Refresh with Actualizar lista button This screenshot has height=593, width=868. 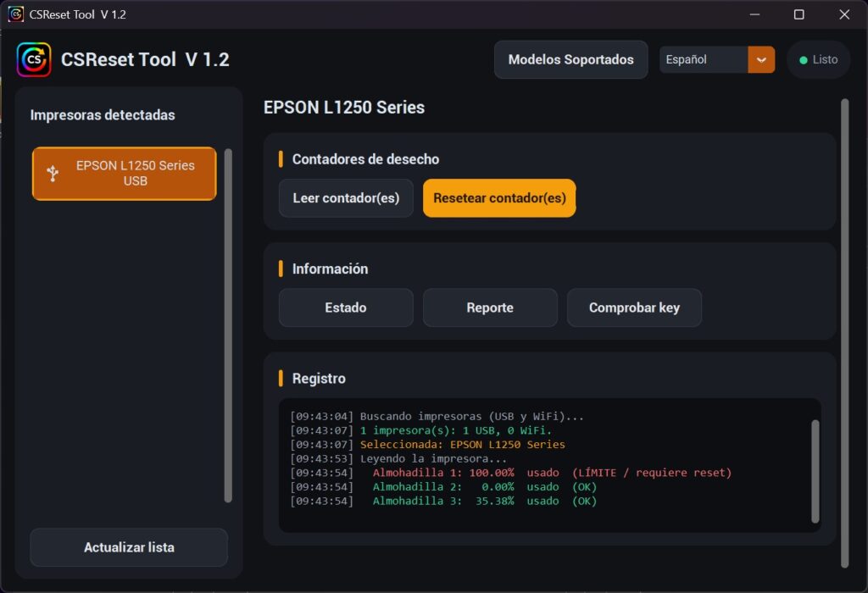[129, 547]
